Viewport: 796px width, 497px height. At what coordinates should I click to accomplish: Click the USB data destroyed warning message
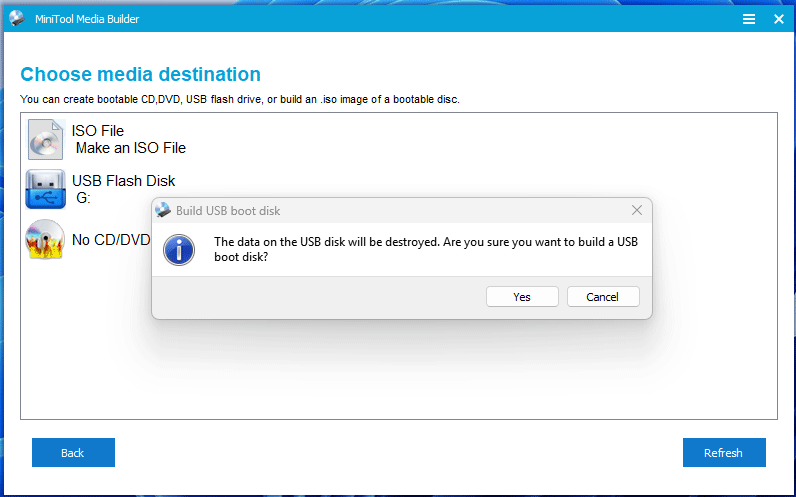pos(425,249)
